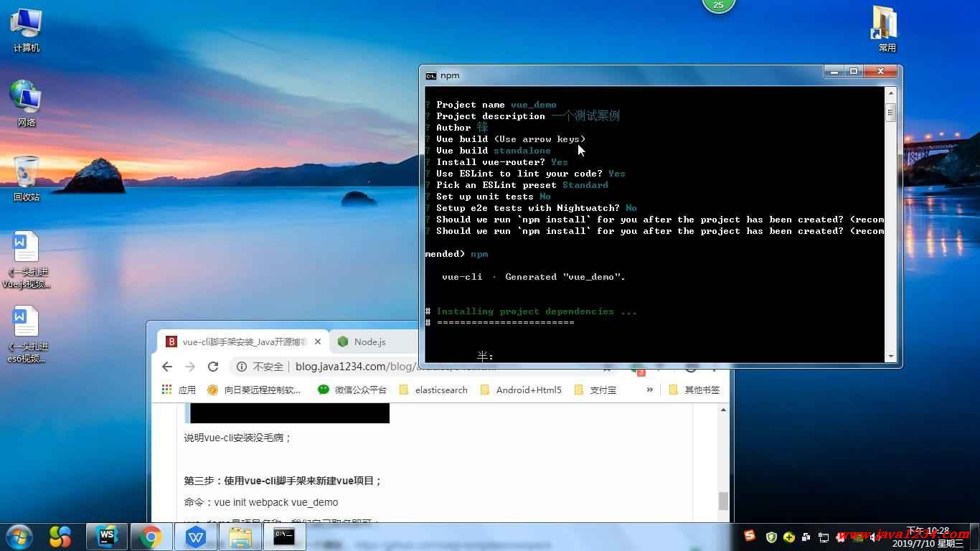
Task: Click the '第三步：使用vue-cli脚手架来新建vue项目' heading
Action: tap(283, 481)
